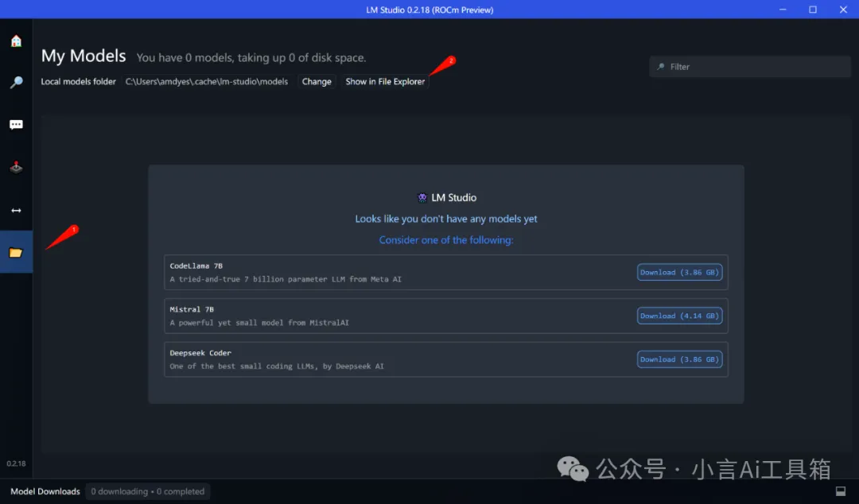859x504 pixels.
Task: Select the Deepseek Coder row title
Action: (200, 353)
